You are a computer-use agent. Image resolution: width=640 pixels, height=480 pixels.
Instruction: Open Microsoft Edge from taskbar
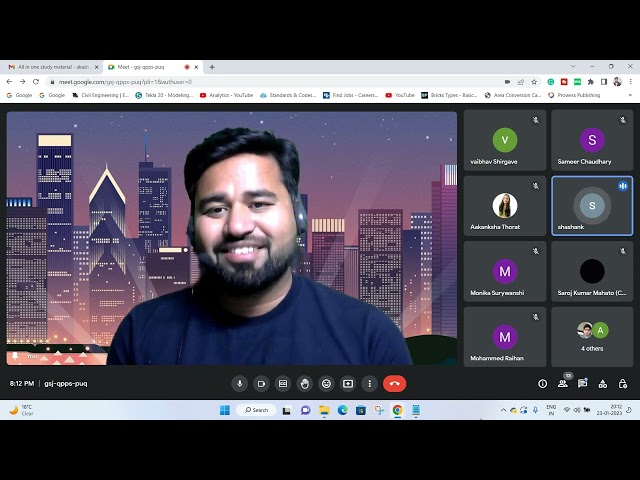(342, 410)
